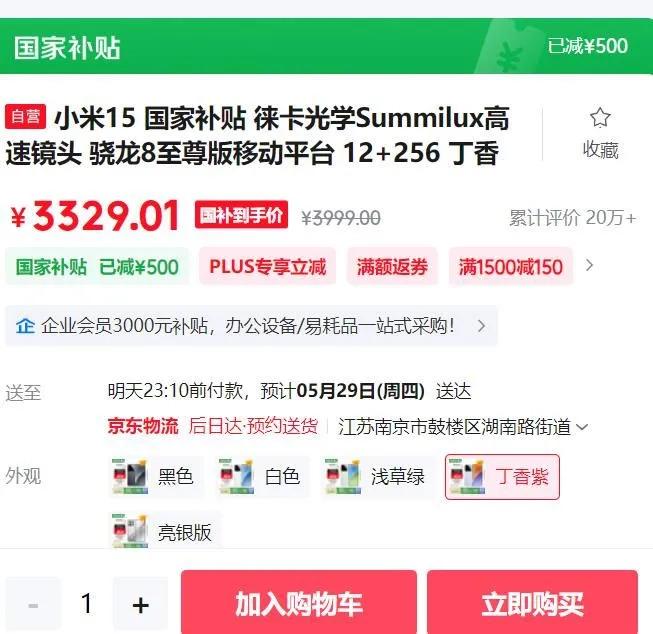This screenshot has height=634, width=653.
Task: Select the 浅草绿 color option
Action: tap(377, 476)
